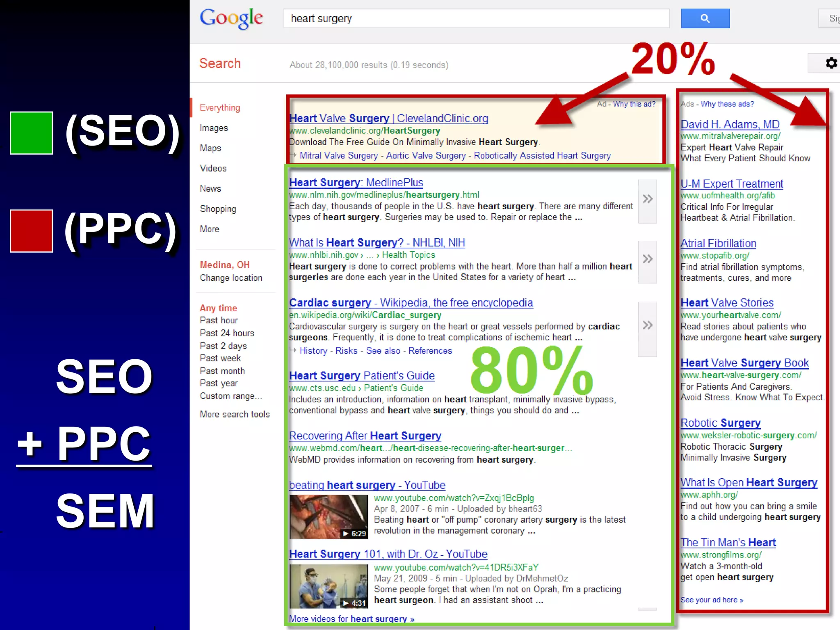Select the News filter

click(x=210, y=189)
